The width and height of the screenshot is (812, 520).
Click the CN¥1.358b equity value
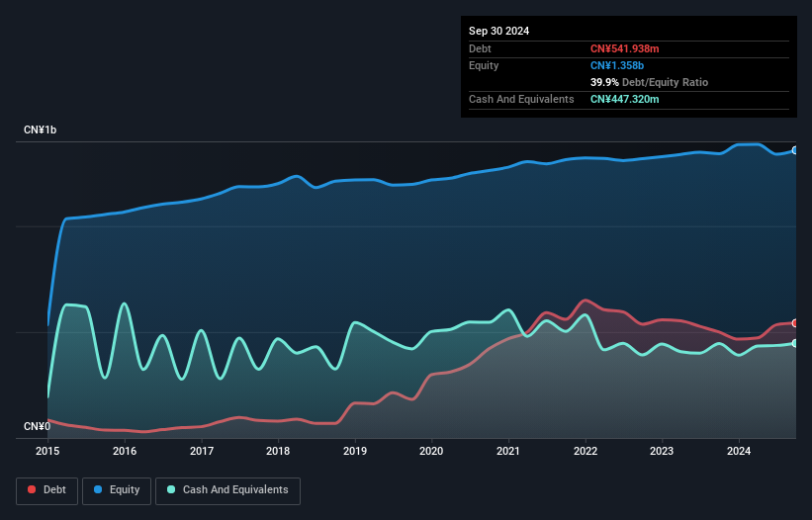(x=617, y=65)
